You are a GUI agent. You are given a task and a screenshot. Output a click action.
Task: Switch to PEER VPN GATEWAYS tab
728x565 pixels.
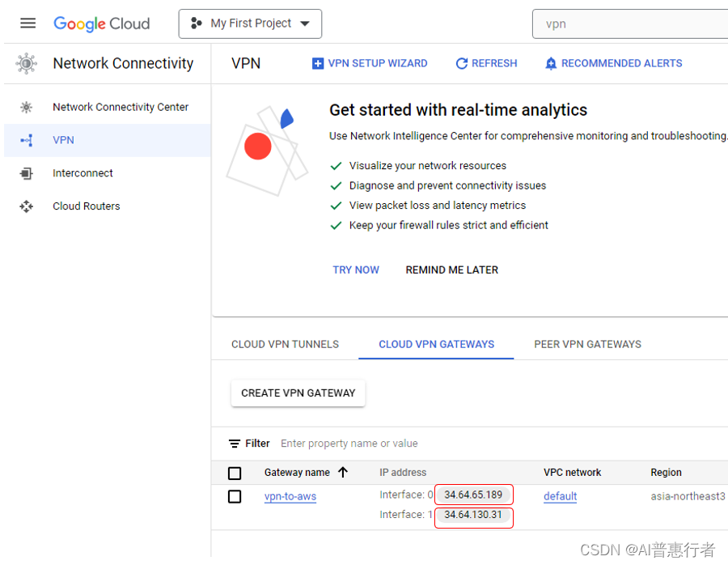click(587, 344)
